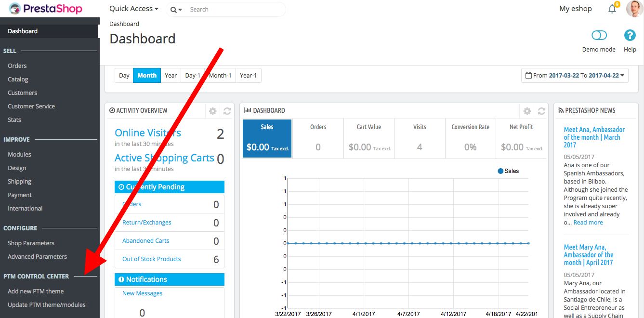Open the user avatar profile menu
Viewport: 644px width, 318px height.
tap(634, 9)
